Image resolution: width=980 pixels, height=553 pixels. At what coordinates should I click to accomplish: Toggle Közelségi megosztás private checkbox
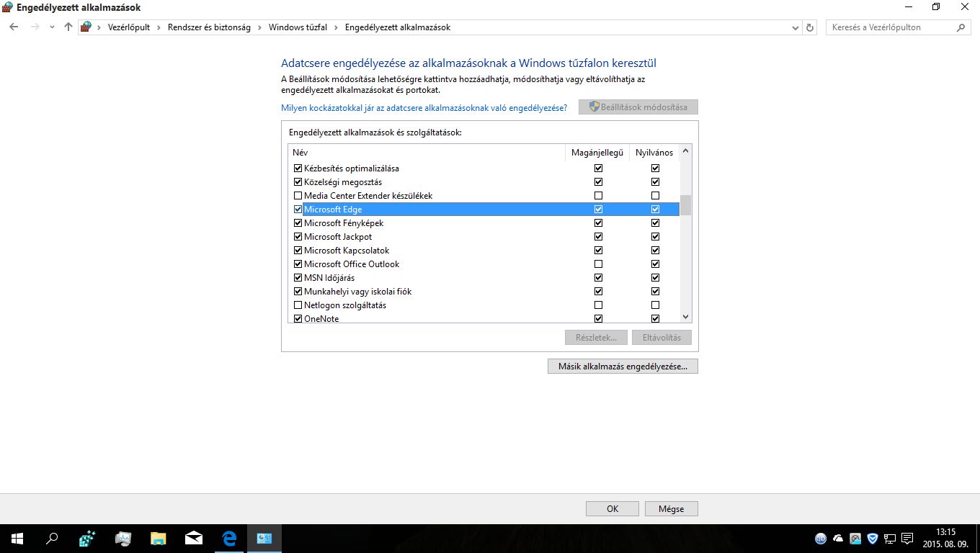(x=598, y=182)
